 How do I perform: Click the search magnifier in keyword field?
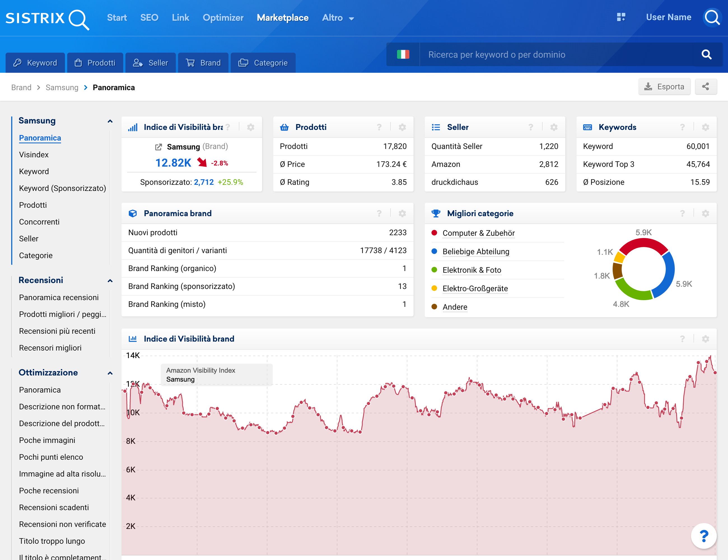[706, 54]
